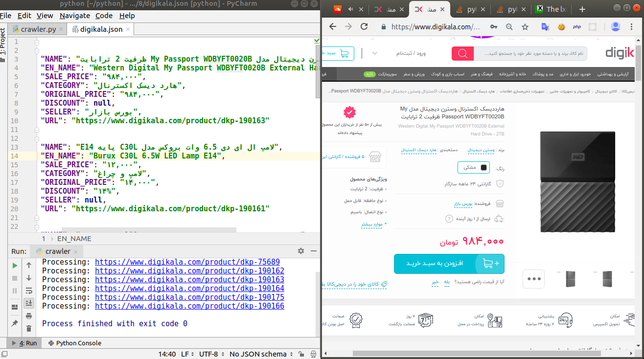
Task: Go back in the Chrome browser
Action: [332, 26]
